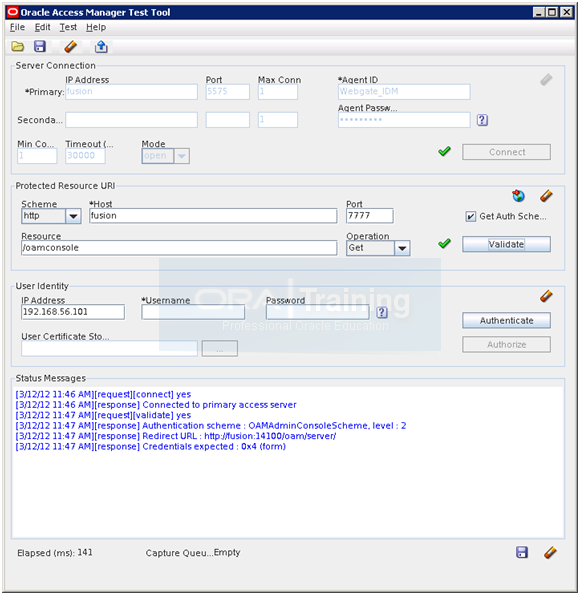Open the help icon beside Agent Password
Image resolution: width=580 pixels, height=595 pixels.
click(x=482, y=120)
